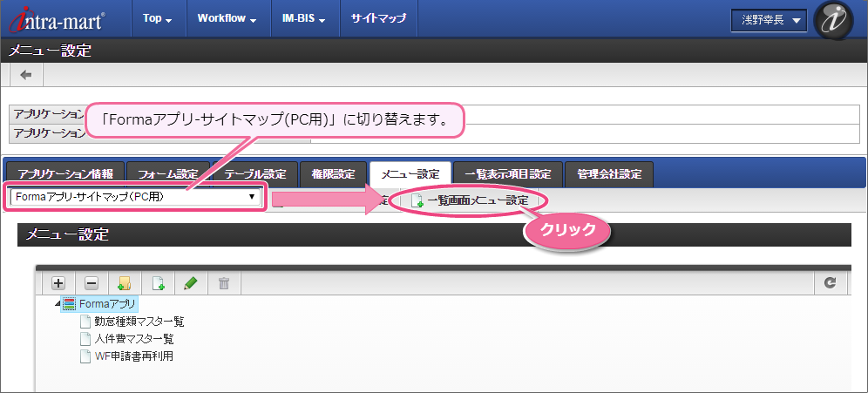
Task: Open the 浅野幸長 user dropdown
Action: (x=770, y=21)
